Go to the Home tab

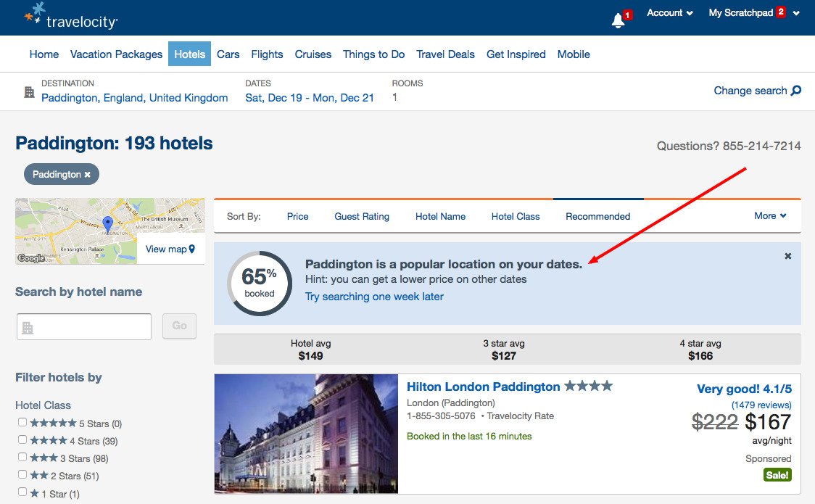tap(44, 54)
